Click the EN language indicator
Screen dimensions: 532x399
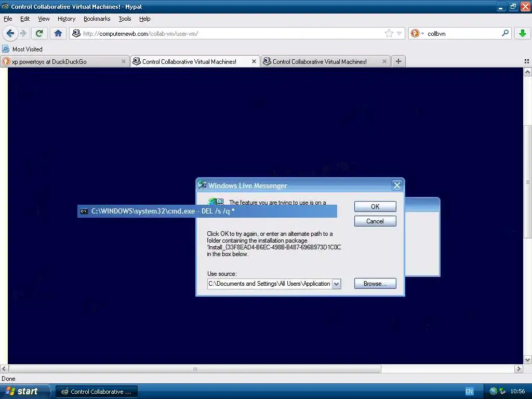point(469,392)
